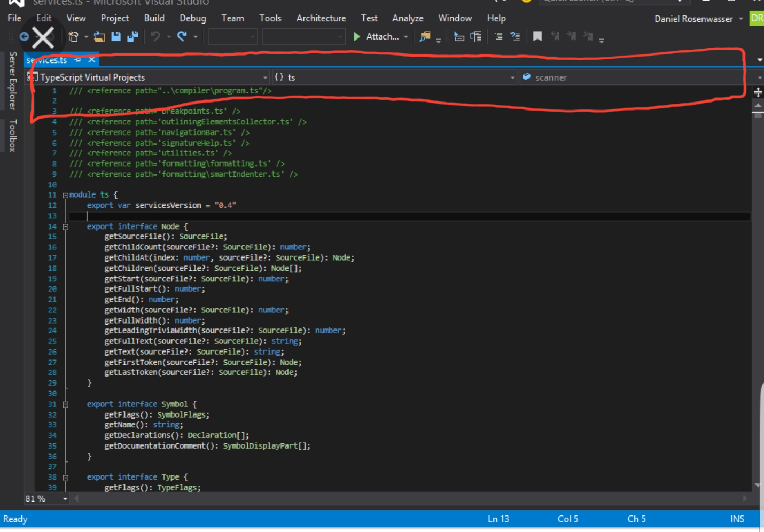
Task: Open bookmark toolbar overflow options
Action: (x=602, y=40)
